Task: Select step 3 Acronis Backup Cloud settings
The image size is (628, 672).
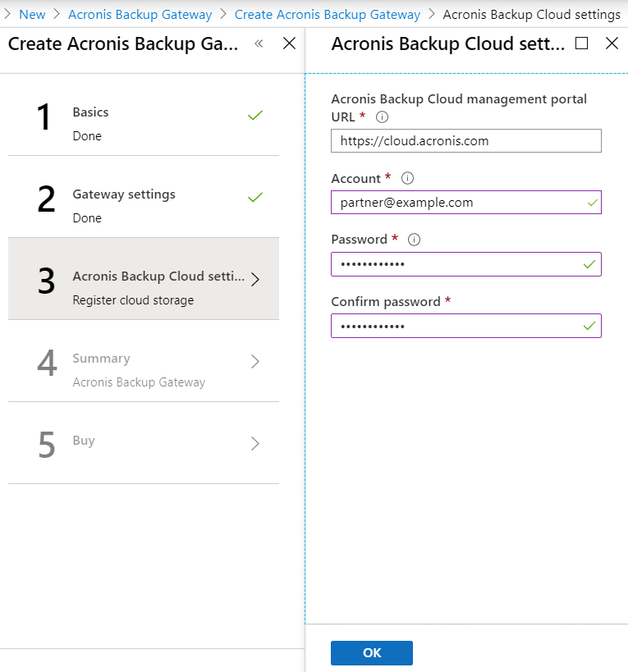Action: pyautogui.click(x=144, y=279)
